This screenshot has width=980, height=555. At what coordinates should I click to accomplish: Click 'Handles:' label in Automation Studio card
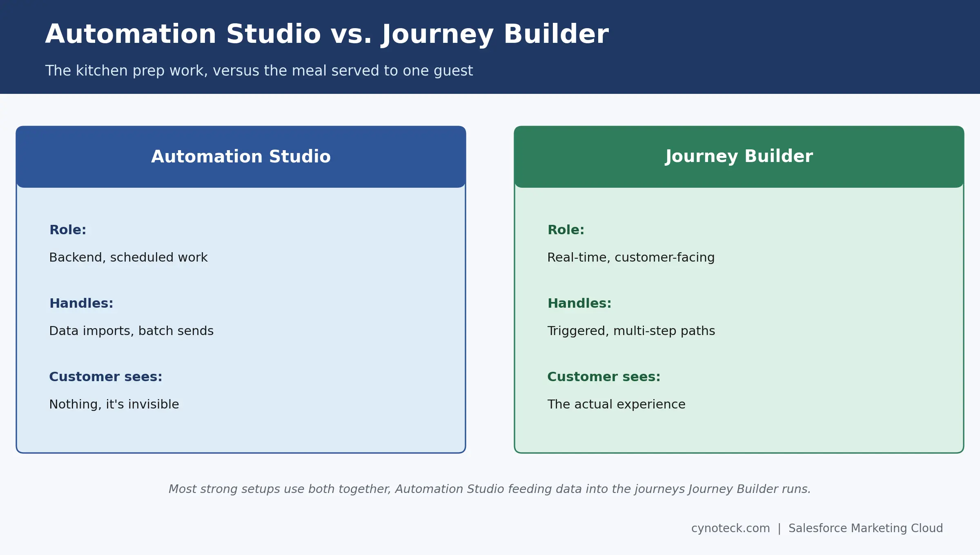[x=81, y=303]
